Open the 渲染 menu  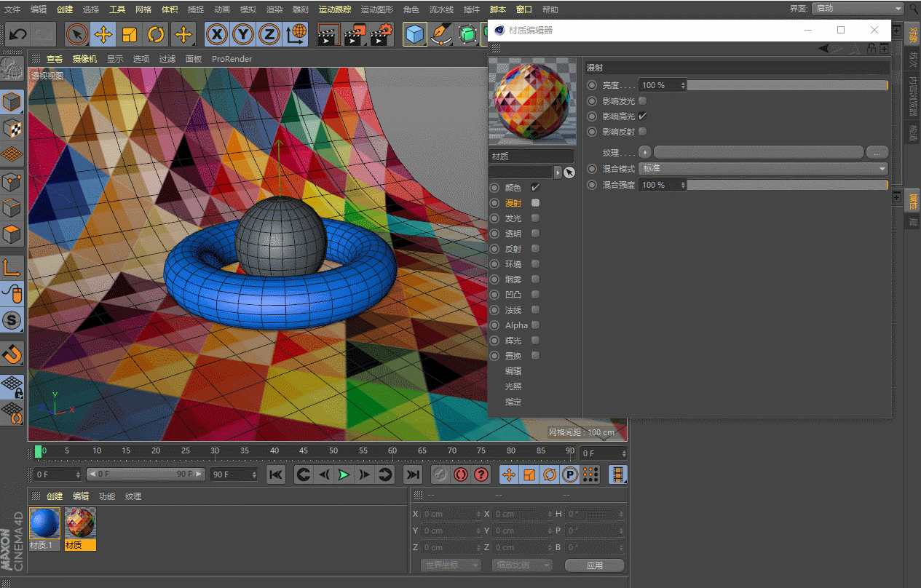[x=274, y=9]
